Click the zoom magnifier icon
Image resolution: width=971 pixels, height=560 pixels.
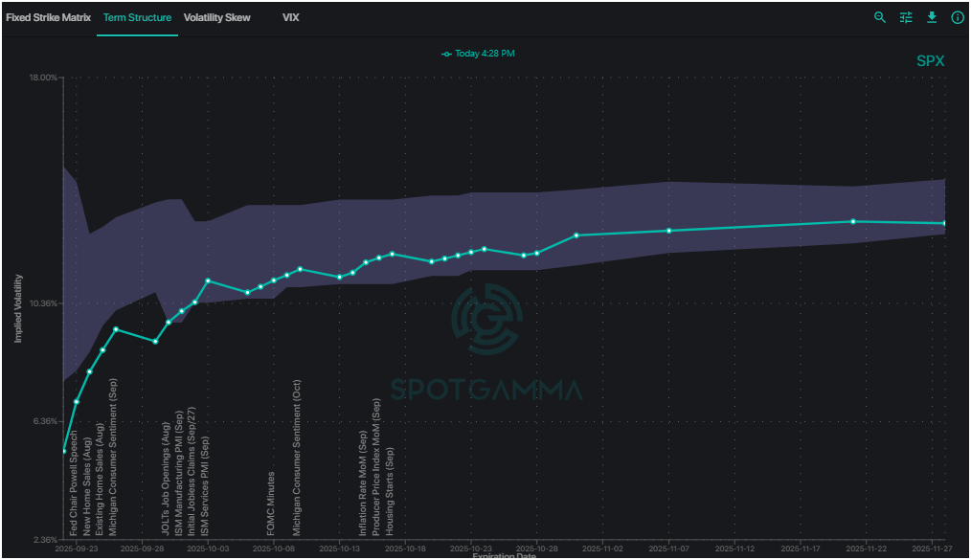pos(879,17)
